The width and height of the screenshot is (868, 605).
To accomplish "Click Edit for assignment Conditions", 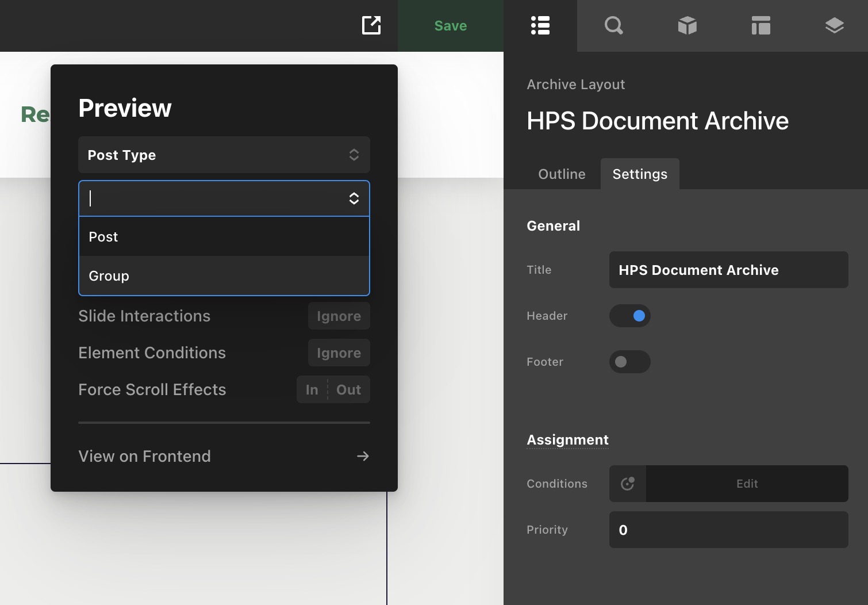I will 747,484.
